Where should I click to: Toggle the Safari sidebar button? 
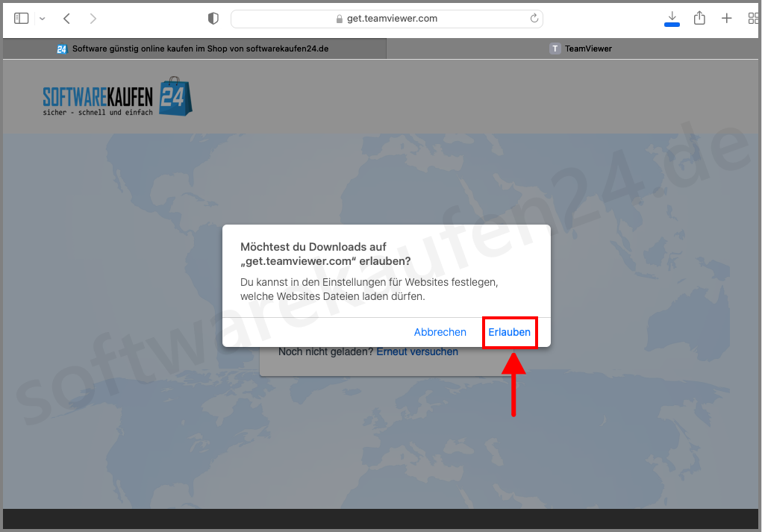22,19
